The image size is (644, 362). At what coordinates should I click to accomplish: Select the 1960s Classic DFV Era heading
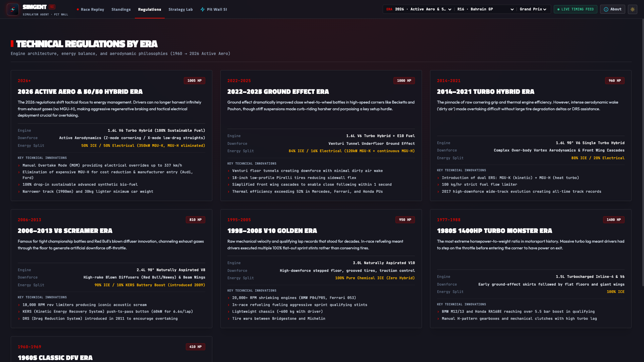55,358
